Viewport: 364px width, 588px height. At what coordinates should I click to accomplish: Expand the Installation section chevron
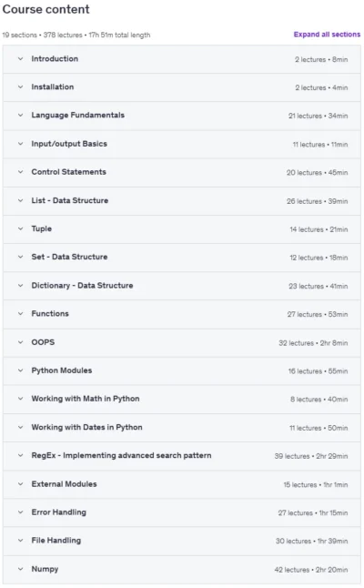pyautogui.click(x=21, y=87)
